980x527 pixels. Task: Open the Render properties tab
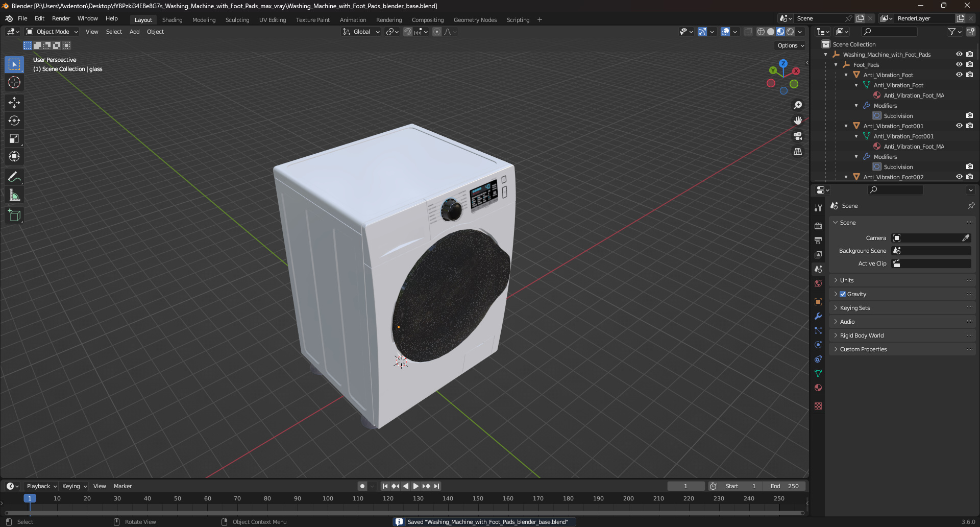(818, 226)
